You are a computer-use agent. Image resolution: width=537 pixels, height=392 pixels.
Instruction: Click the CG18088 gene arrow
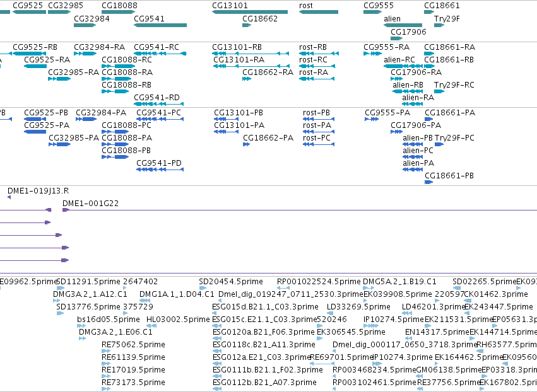pos(119,12)
